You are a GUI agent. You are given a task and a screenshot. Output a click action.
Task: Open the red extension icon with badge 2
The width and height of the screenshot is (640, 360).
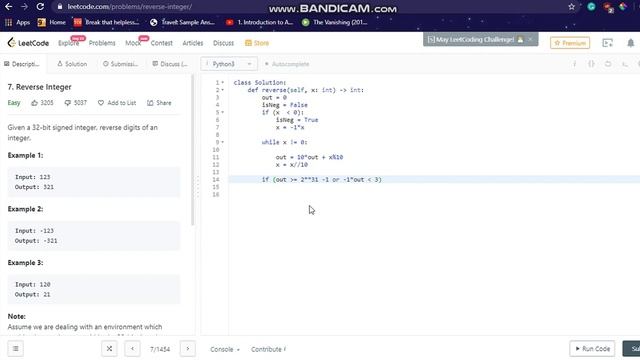pos(608,7)
